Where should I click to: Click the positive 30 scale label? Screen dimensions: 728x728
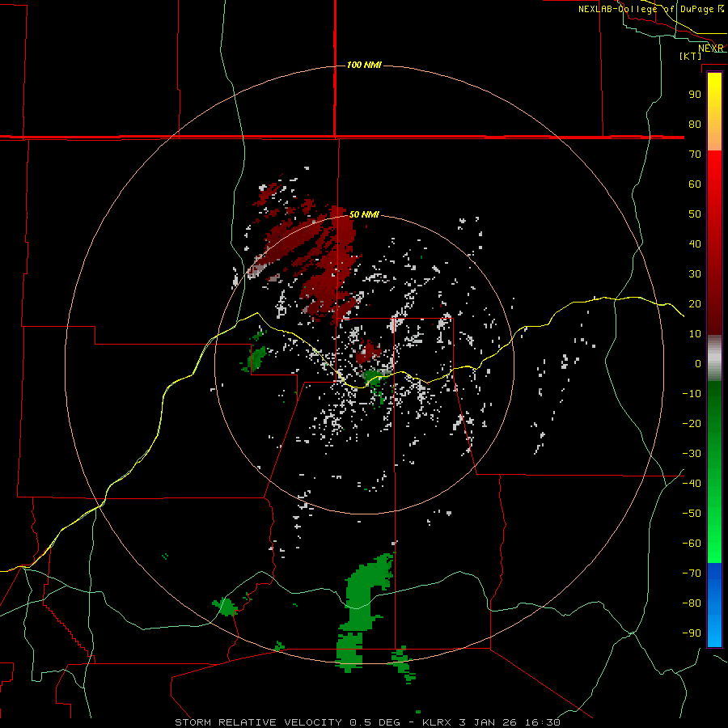coord(695,274)
